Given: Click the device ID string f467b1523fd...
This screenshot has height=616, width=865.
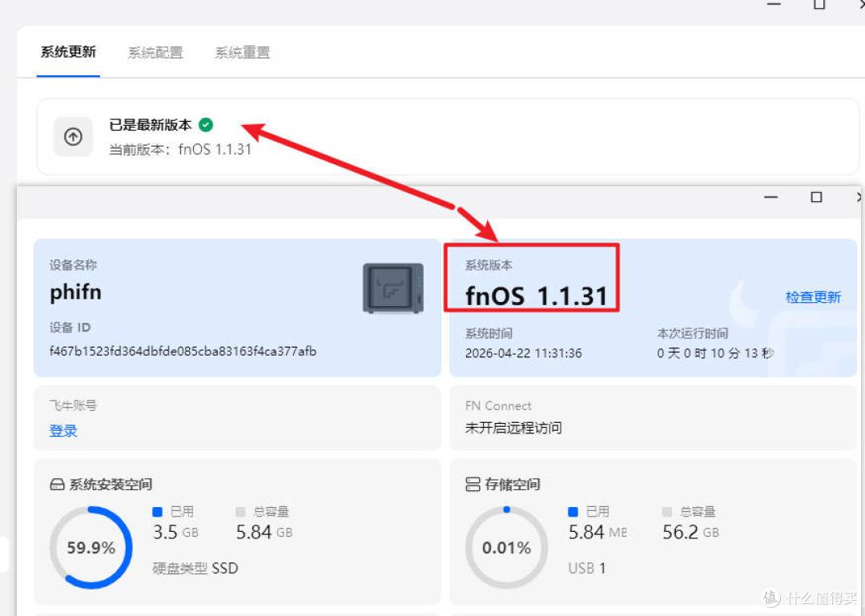Looking at the screenshot, I should 183,351.
